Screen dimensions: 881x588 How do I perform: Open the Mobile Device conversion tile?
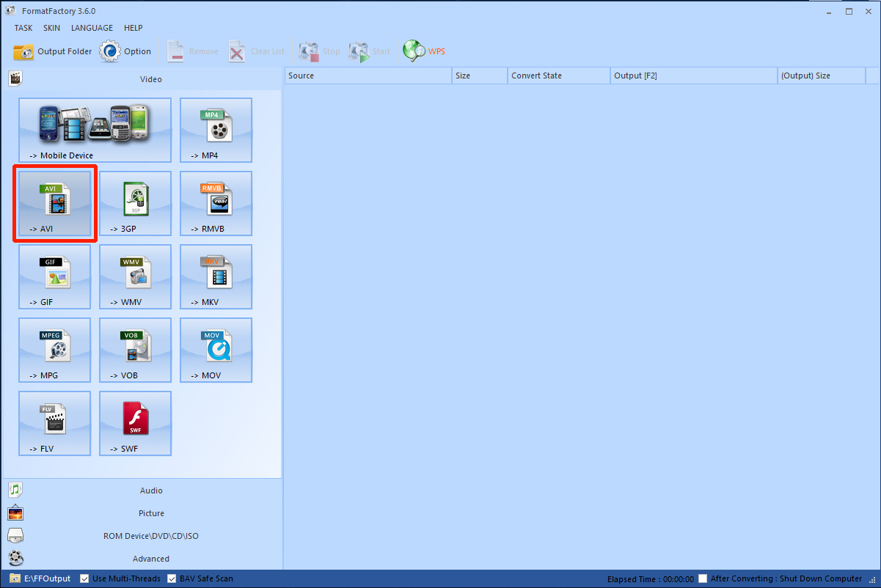click(x=95, y=130)
